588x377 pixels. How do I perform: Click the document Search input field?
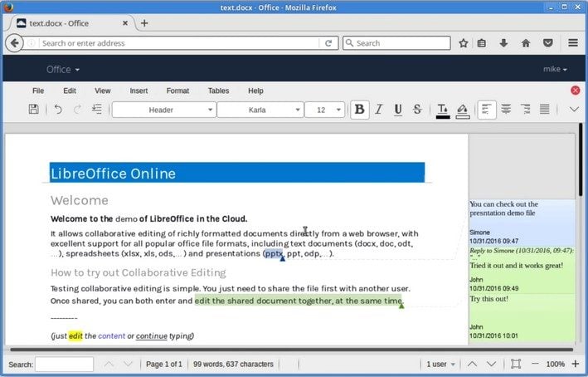pos(64,365)
